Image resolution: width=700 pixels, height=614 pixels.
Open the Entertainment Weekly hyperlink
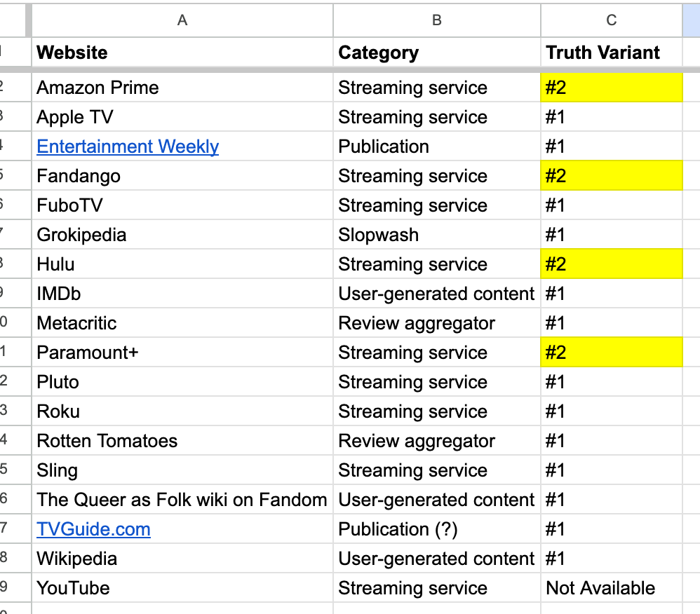tap(128, 146)
